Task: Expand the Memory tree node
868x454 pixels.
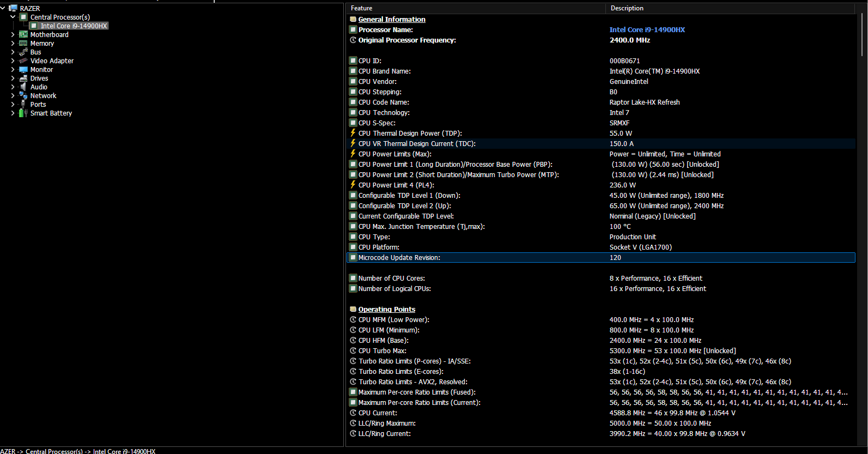Action: point(13,43)
